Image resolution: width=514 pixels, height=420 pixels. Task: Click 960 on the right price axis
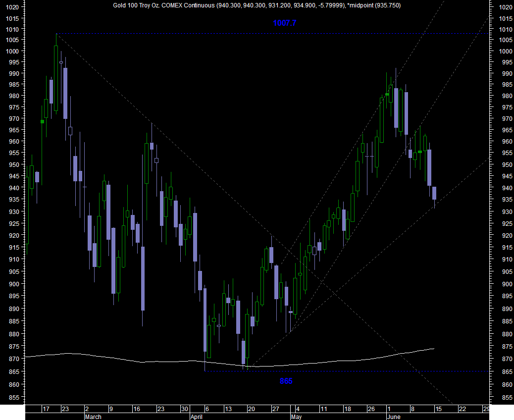click(507, 142)
